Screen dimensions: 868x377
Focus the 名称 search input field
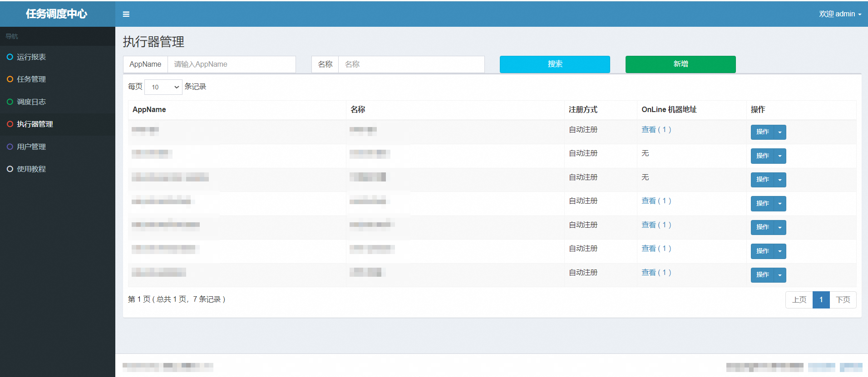coord(411,64)
